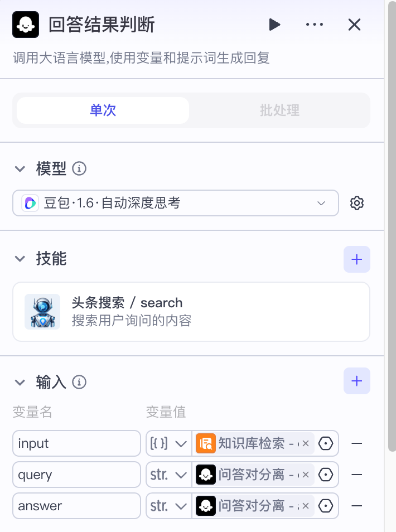Click the answer variable name field
Viewport: 396px width, 532px height.
tap(77, 506)
